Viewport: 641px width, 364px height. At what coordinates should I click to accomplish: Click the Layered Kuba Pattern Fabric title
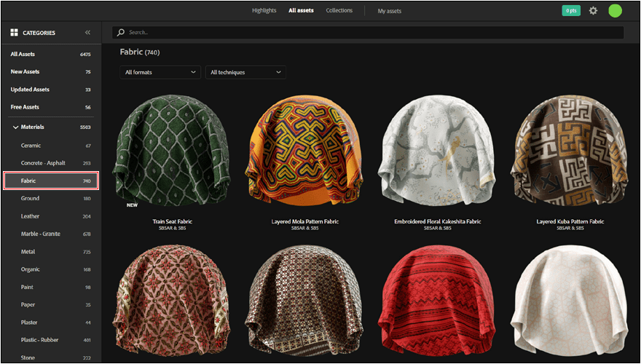coord(570,221)
